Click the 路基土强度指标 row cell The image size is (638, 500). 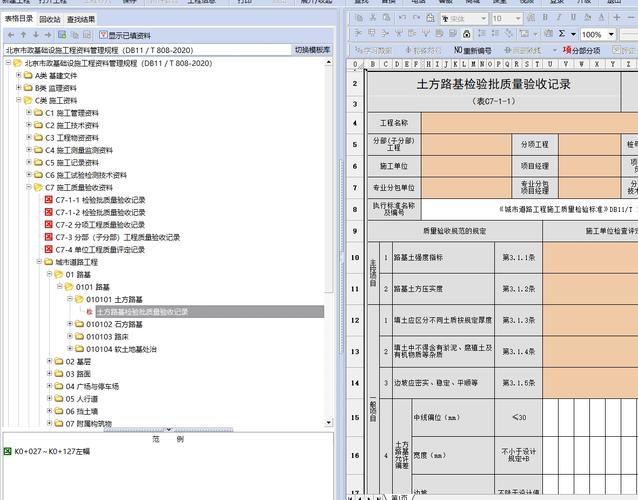443,258
